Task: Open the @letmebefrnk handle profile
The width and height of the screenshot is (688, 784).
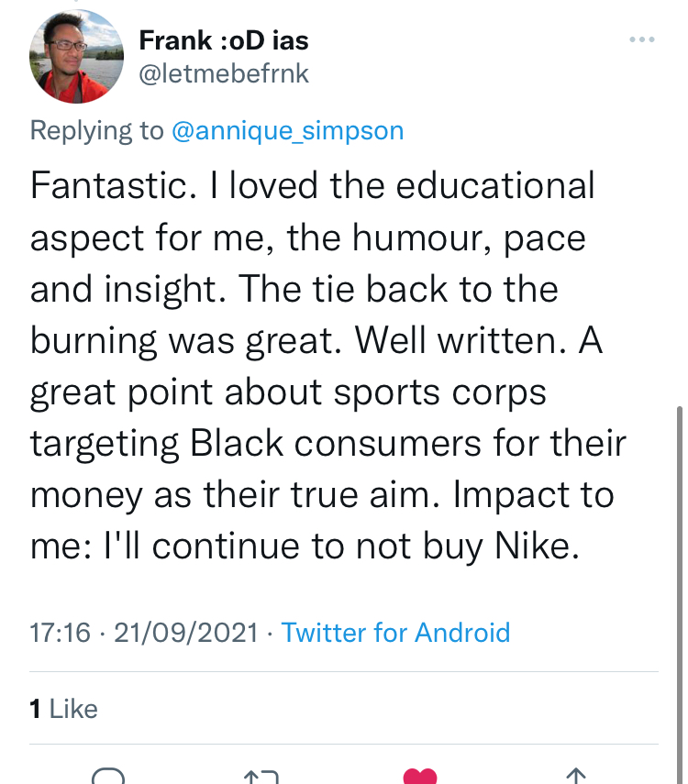Action: point(224,74)
